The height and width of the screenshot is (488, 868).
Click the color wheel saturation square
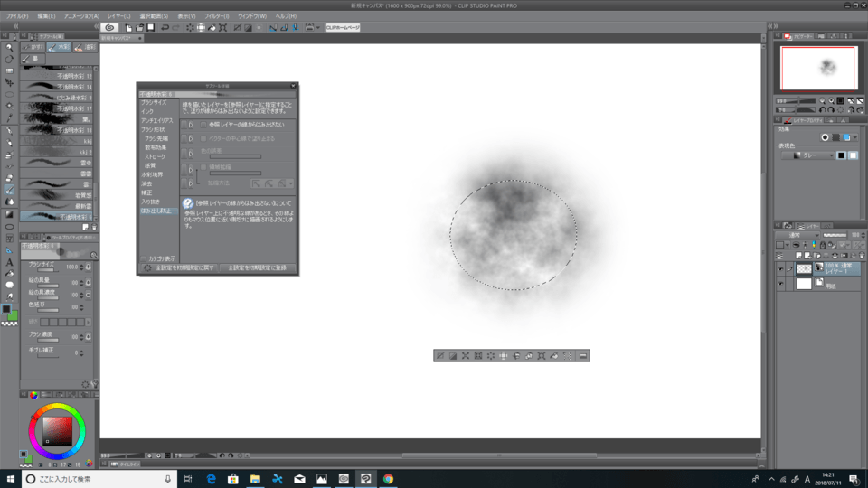point(58,431)
